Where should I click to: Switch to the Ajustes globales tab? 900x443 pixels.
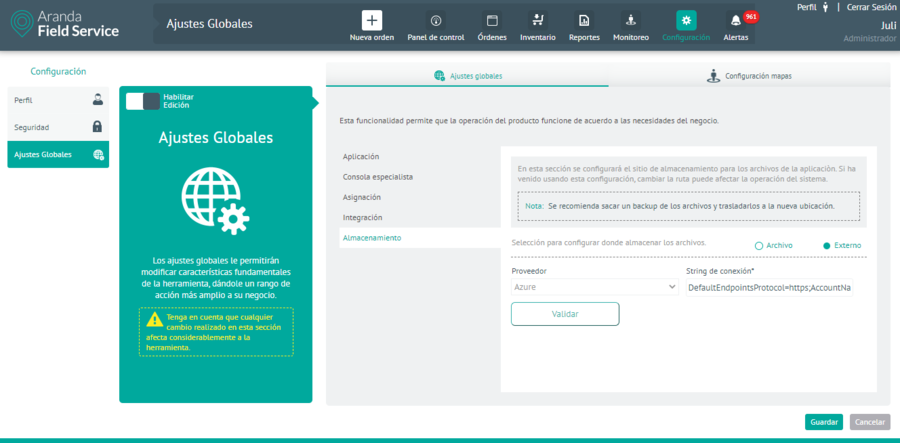click(x=467, y=76)
